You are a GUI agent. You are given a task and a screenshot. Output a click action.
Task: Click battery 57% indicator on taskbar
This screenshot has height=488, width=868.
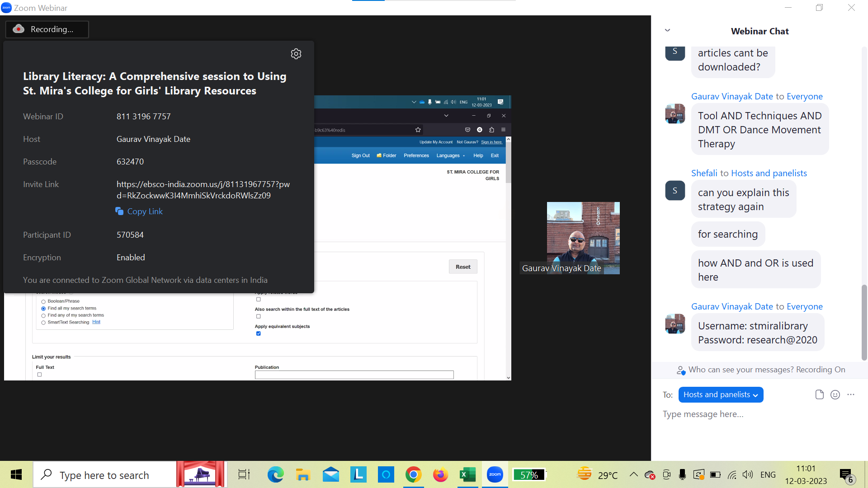coord(529,474)
